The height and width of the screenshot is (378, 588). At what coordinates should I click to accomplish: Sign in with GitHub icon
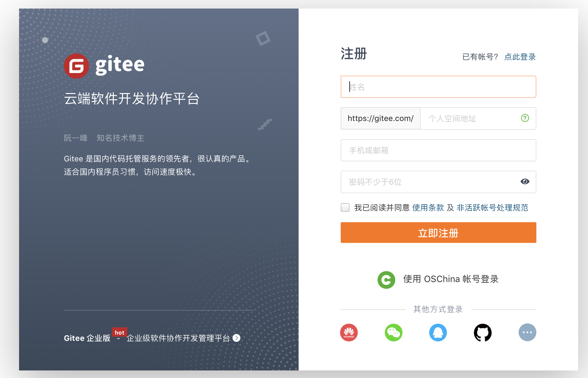483,333
